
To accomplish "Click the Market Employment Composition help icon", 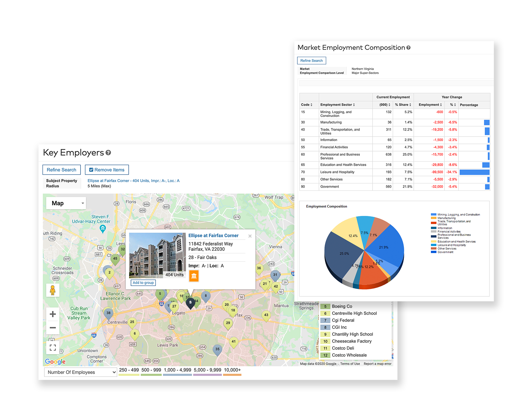I will 408,48.
